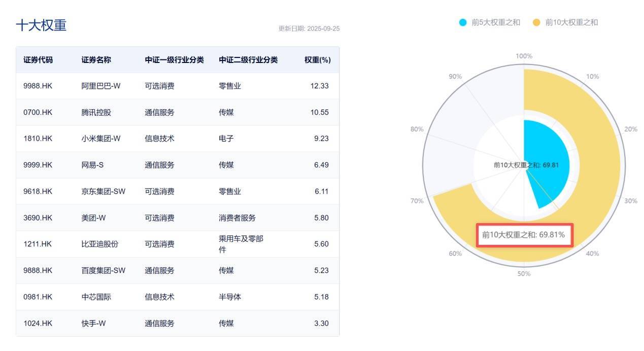This screenshot has height=351, width=644.
Task: Click the 证券代码 column header
Action: 38,60
